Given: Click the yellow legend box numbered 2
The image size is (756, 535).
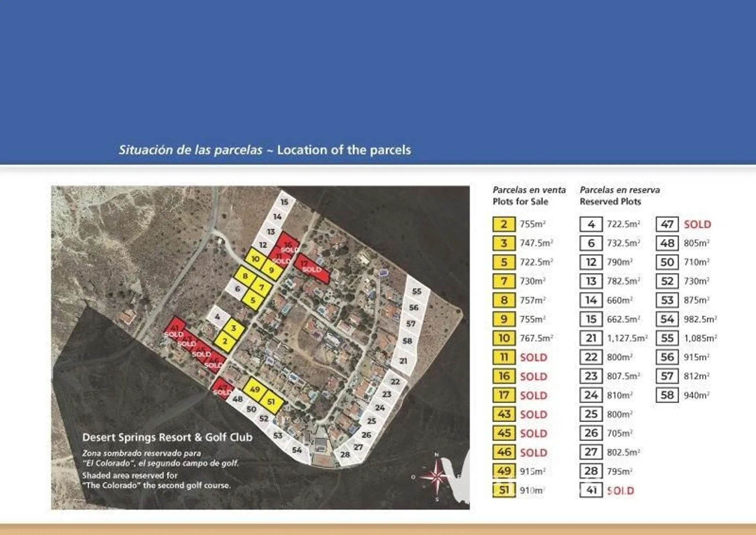Looking at the screenshot, I should click(x=504, y=224).
